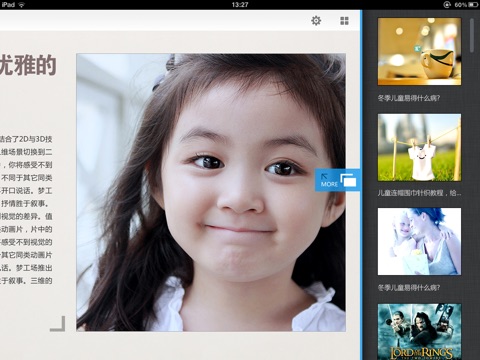This screenshot has width=480, height=360.
Task: Open caption 冬季儿童易得什么病? under mother and child
Action: 409,287
